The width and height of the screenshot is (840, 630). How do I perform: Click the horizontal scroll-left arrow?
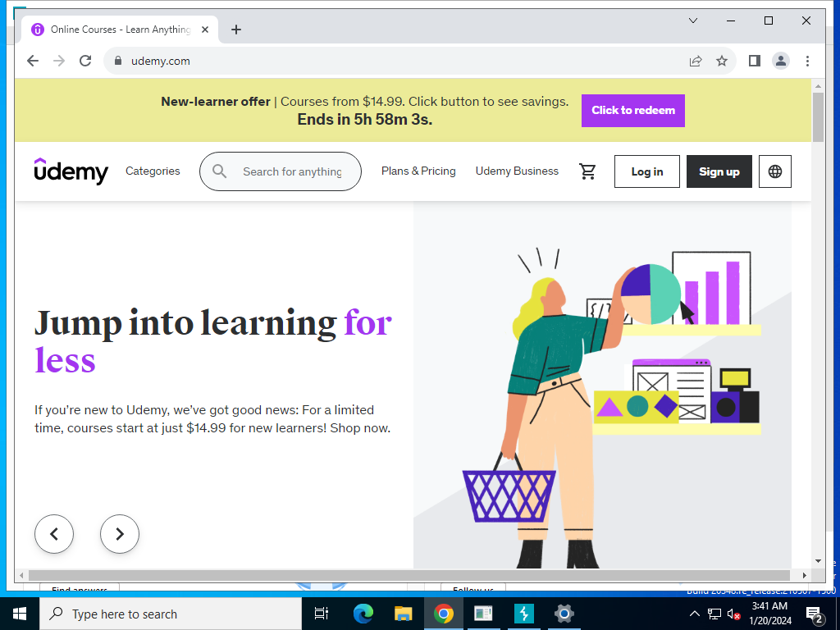[x=21, y=575]
